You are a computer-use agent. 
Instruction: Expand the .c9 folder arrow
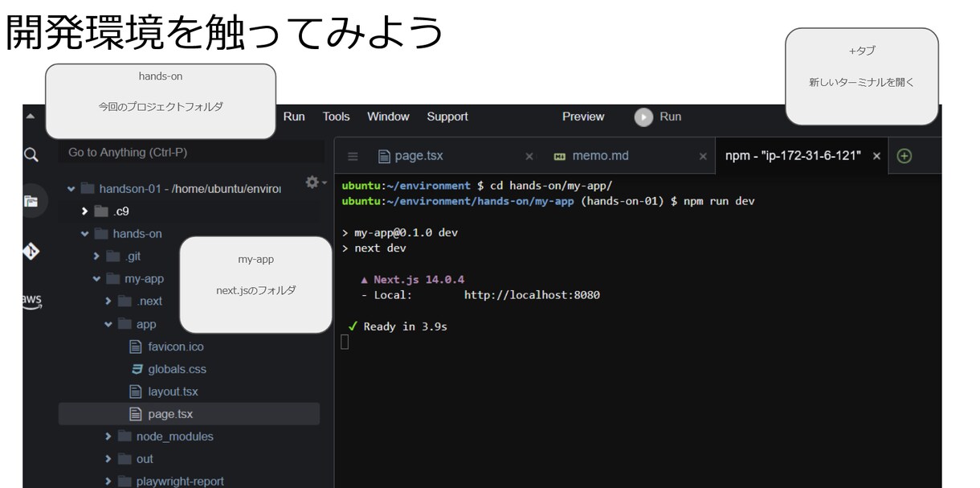tap(84, 211)
